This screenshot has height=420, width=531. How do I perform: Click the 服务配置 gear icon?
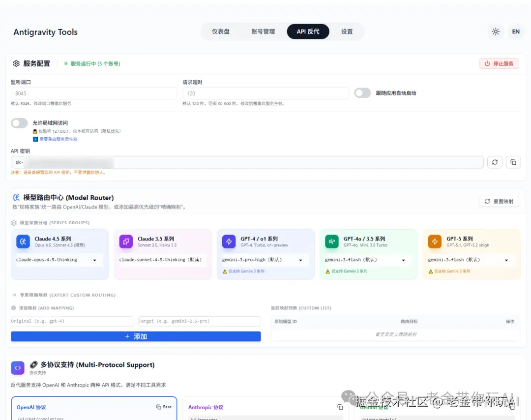click(16, 63)
